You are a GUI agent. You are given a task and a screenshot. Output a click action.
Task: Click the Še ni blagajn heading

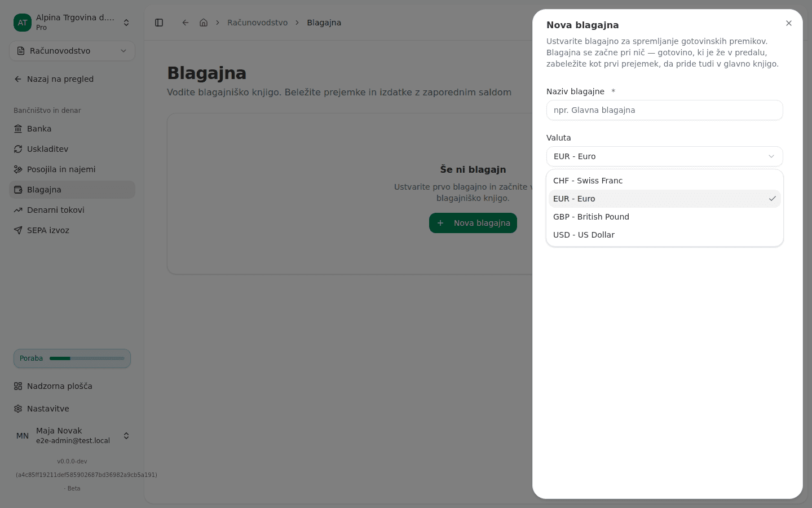pyautogui.click(x=473, y=169)
